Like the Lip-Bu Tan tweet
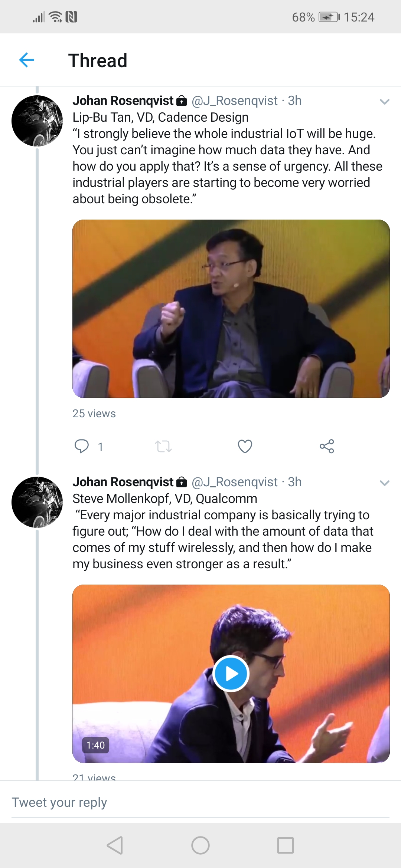 pos(245,446)
